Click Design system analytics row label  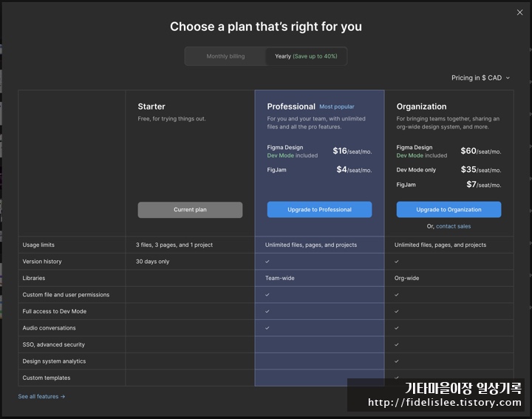54,361
